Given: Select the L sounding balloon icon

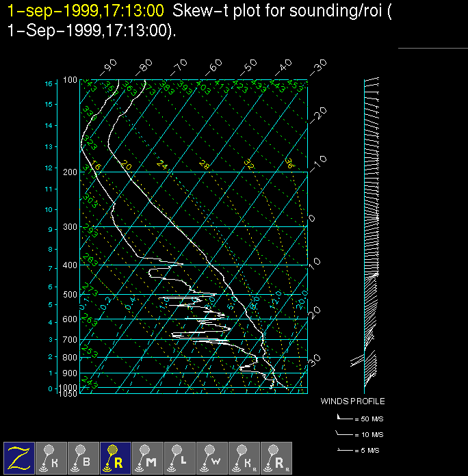Looking at the screenshot, I should (180, 458).
